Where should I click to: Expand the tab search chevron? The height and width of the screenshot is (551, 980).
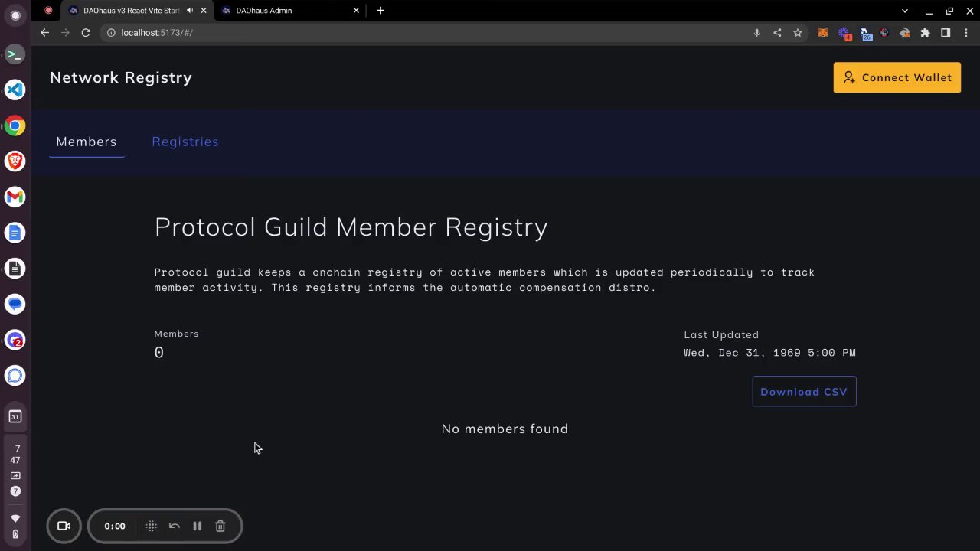coord(905,11)
